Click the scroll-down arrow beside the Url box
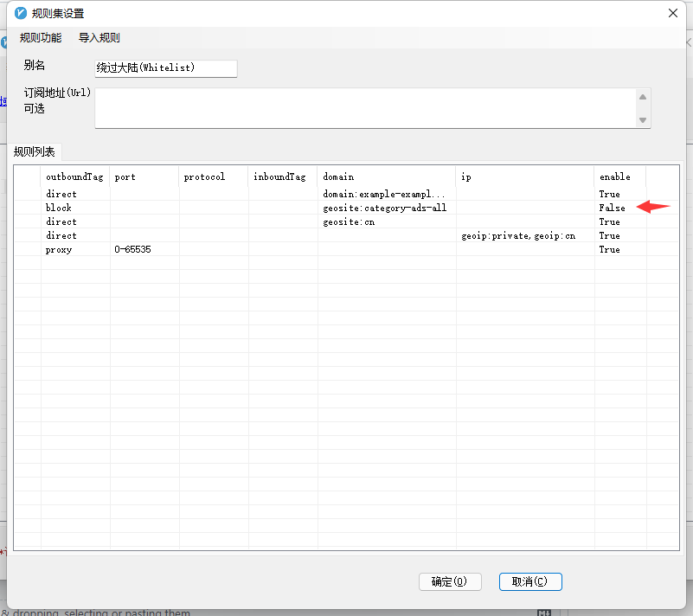 coord(642,118)
